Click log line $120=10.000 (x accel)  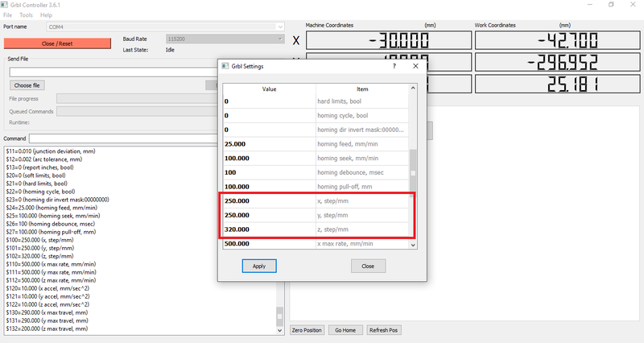pyautogui.click(x=47, y=288)
